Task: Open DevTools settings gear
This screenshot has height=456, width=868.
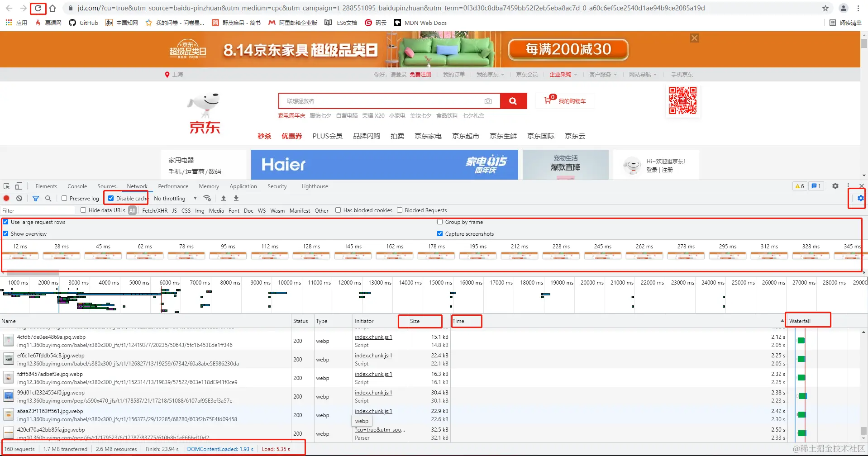Action: [x=835, y=186]
